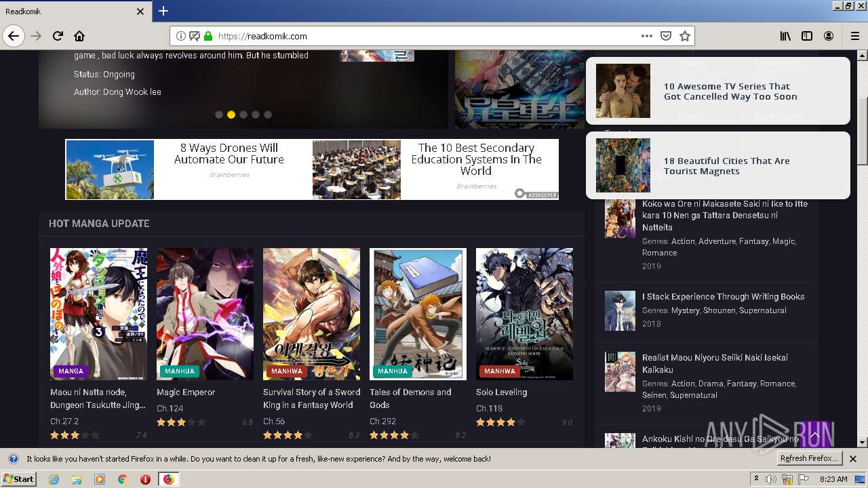
Task: Dismiss the Firefox refresh notification bar
Action: (853, 459)
